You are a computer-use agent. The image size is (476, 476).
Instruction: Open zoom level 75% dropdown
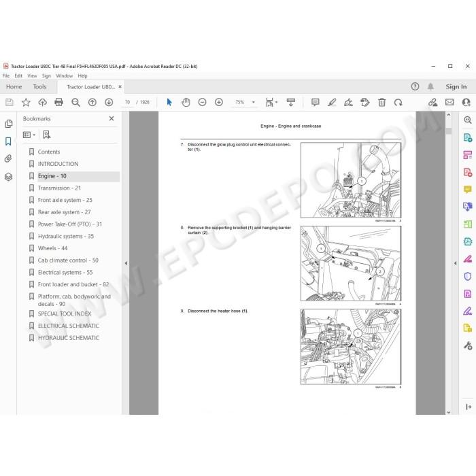[x=254, y=102]
